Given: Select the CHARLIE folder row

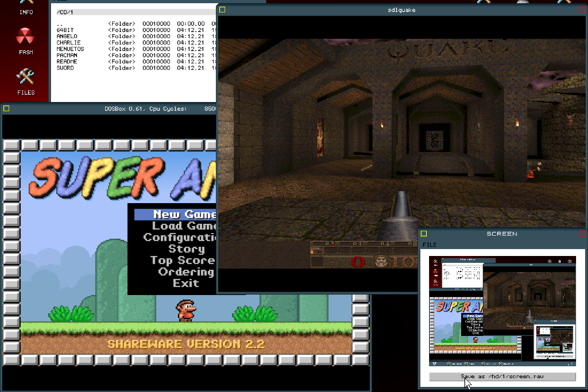Looking at the screenshot, I should pos(136,43).
